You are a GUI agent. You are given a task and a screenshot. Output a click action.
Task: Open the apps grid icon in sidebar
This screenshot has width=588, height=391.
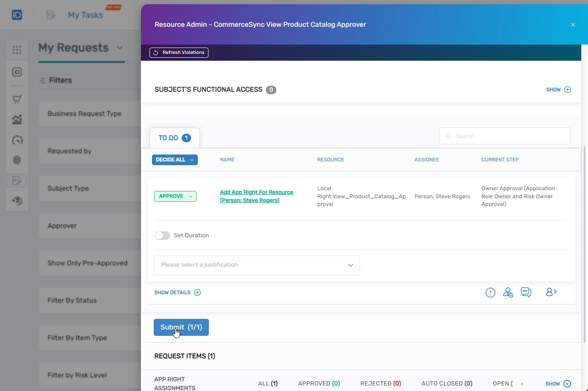(x=17, y=50)
